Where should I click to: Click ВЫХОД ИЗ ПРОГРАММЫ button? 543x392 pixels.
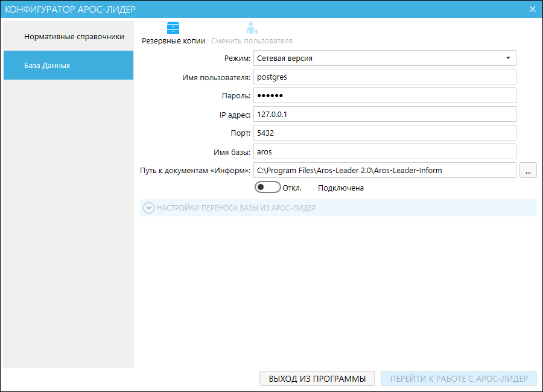pyautogui.click(x=317, y=379)
